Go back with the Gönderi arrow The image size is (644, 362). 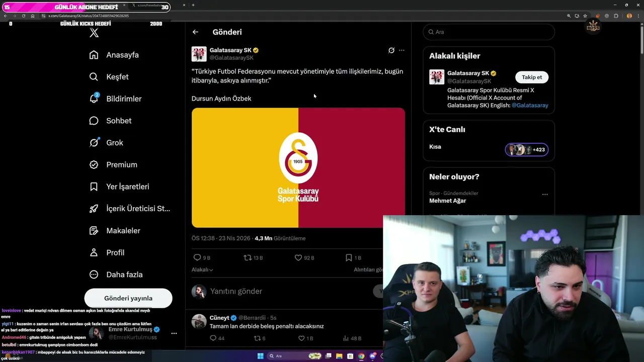[195, 32]
